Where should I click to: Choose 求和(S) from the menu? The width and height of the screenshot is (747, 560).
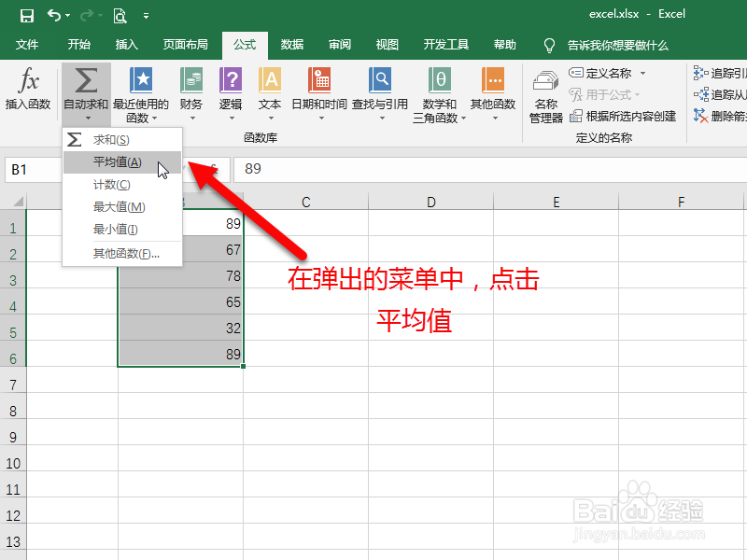(122, 140)
